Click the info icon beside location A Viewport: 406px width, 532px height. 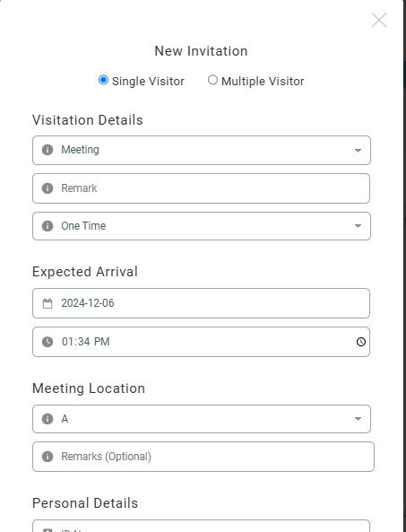pos(48,419)
